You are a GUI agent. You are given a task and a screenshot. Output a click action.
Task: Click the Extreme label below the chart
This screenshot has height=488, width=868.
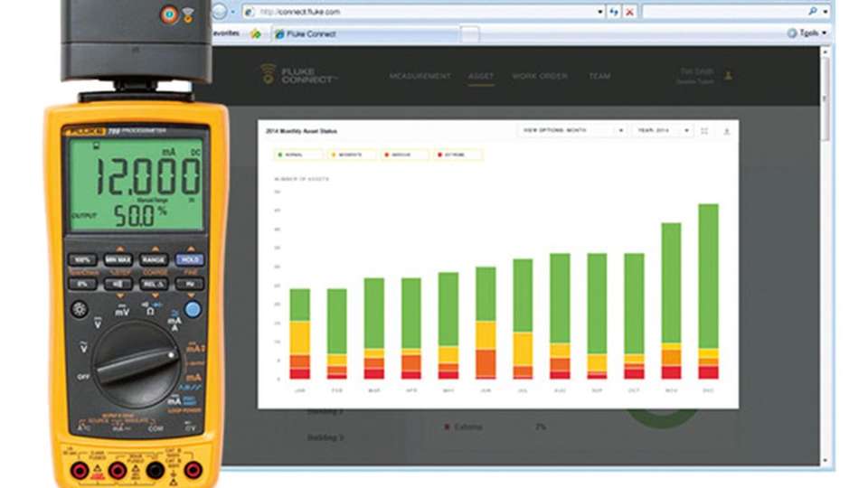click(x=467, y=427)
